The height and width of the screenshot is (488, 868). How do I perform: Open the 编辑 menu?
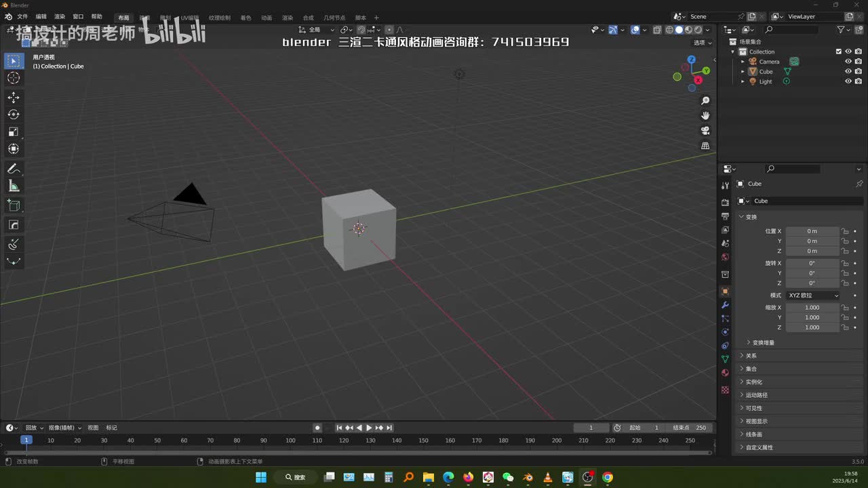(x=41, y=17)
